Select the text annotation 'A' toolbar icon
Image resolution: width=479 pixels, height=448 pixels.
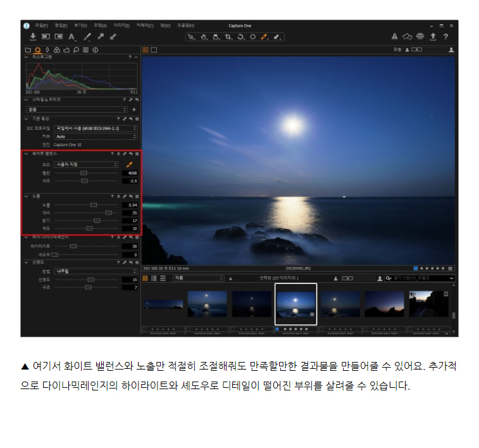click(72, 37)
